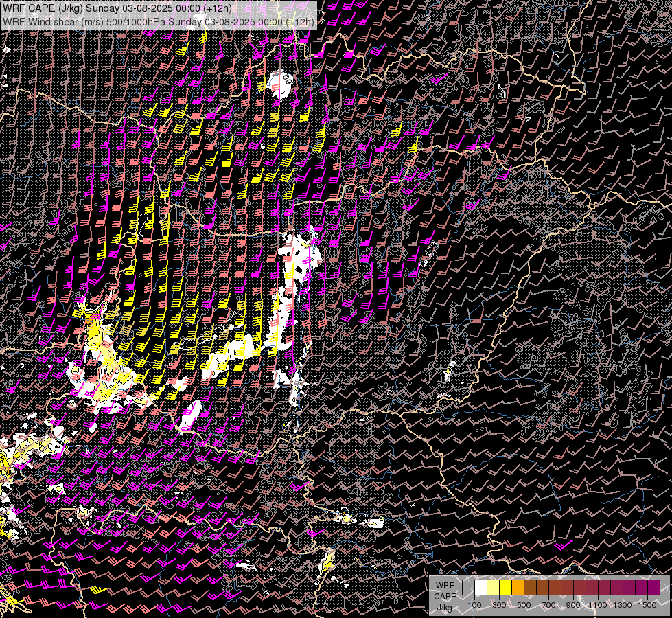The width and height of the screenshot is (672, 618).
Task: Select the bright yellow 300–400 CAPE swatch
Action: [x=506, y=588]
